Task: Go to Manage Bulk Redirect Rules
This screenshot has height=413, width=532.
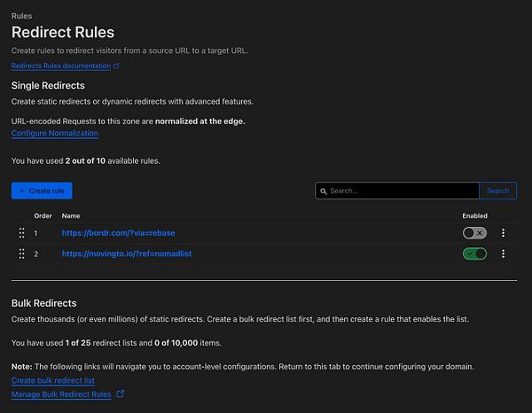Action: click(x=61, y=394)
